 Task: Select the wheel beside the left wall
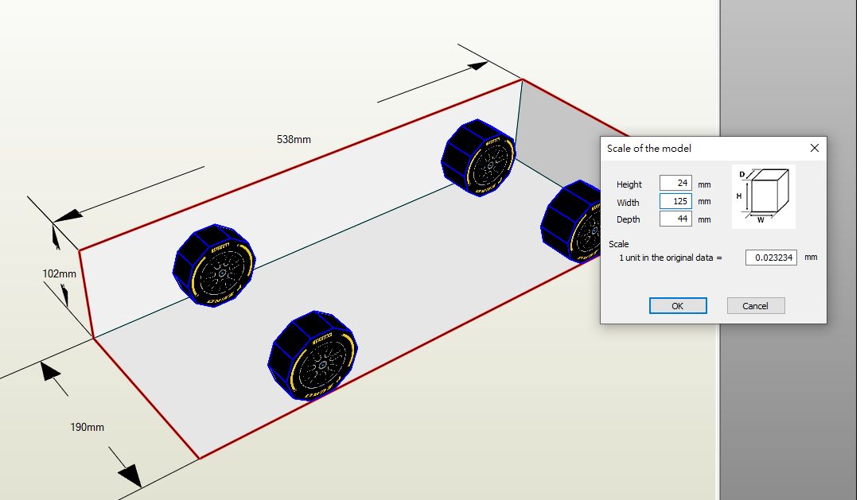[213, 266]
